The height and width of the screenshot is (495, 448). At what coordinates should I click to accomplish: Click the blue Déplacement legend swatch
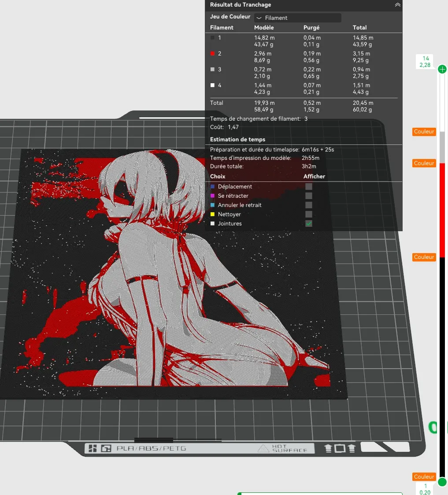click(x=212, y=187)
